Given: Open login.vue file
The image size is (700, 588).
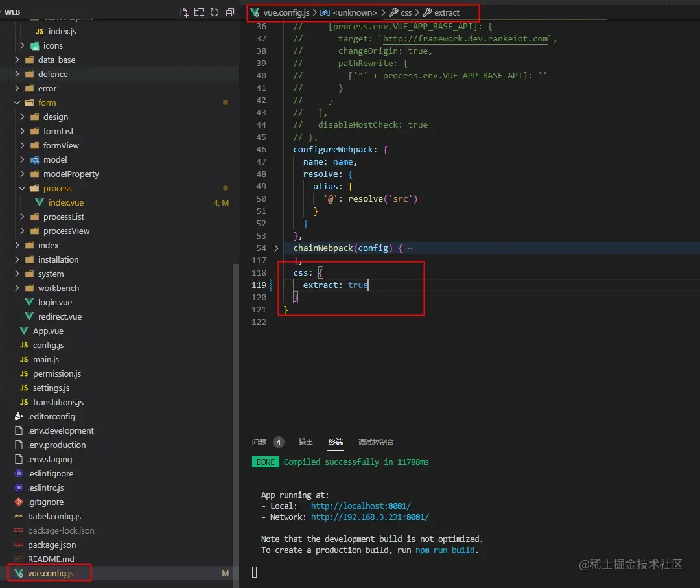Looking at the screenshot, I should coord(55,303).
